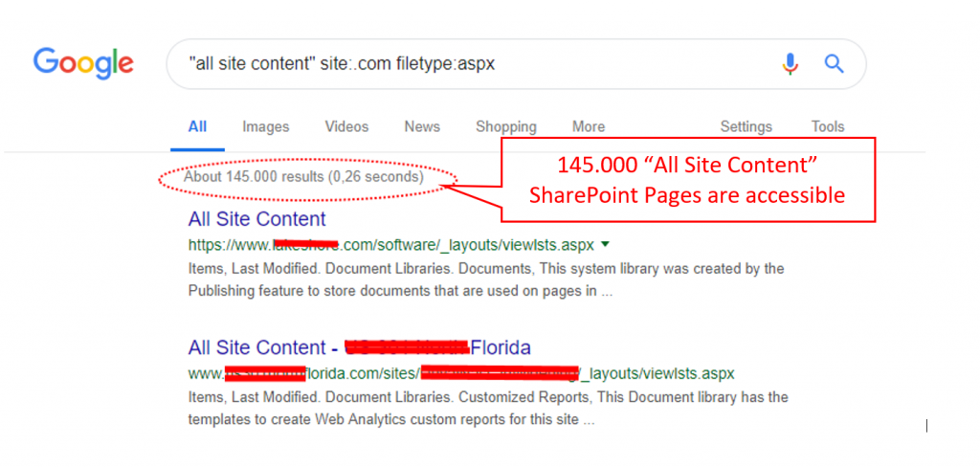Viewport: 980px width, 468px height.
Task: Click the florida.com/sites viewlsts.aspx URL
Action: 461,373
